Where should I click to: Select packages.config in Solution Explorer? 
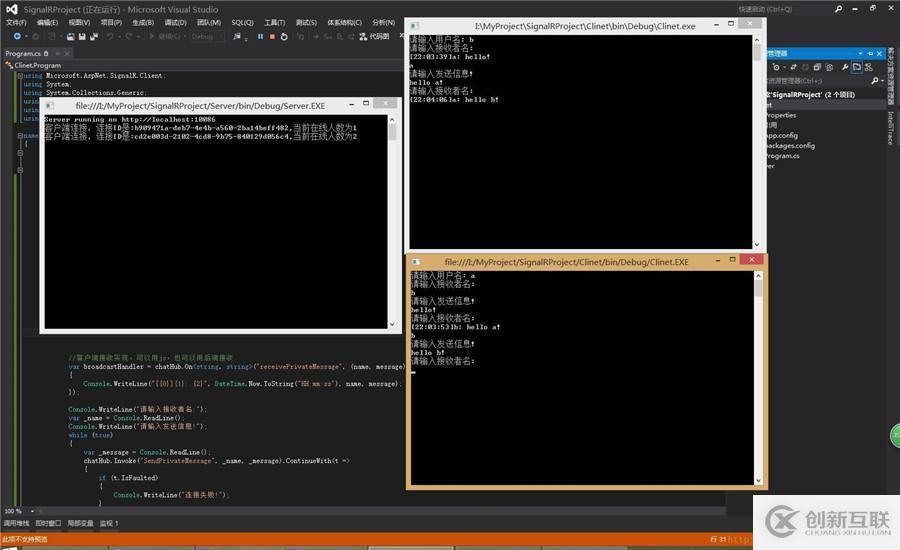point(791,146)
